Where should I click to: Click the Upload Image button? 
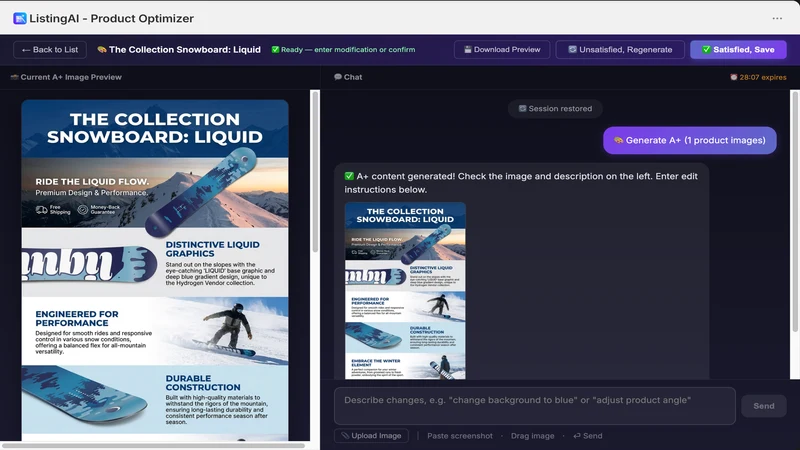coord(371,436)
